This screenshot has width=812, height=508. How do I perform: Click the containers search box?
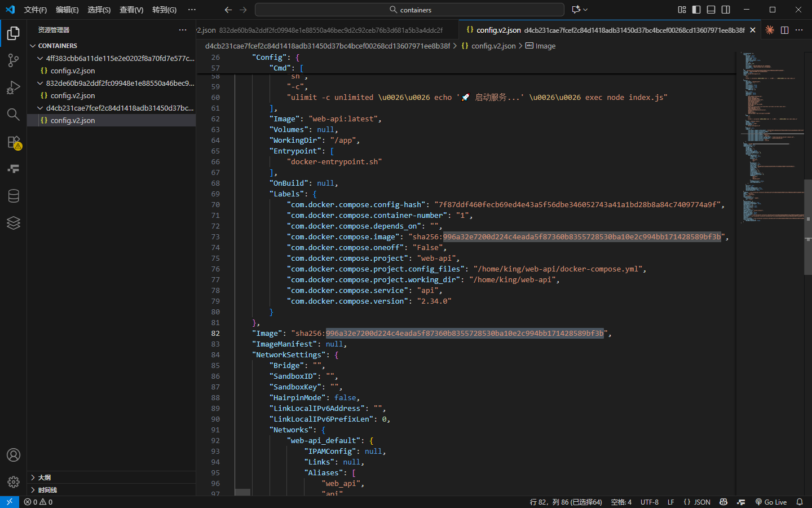[409, 10]
